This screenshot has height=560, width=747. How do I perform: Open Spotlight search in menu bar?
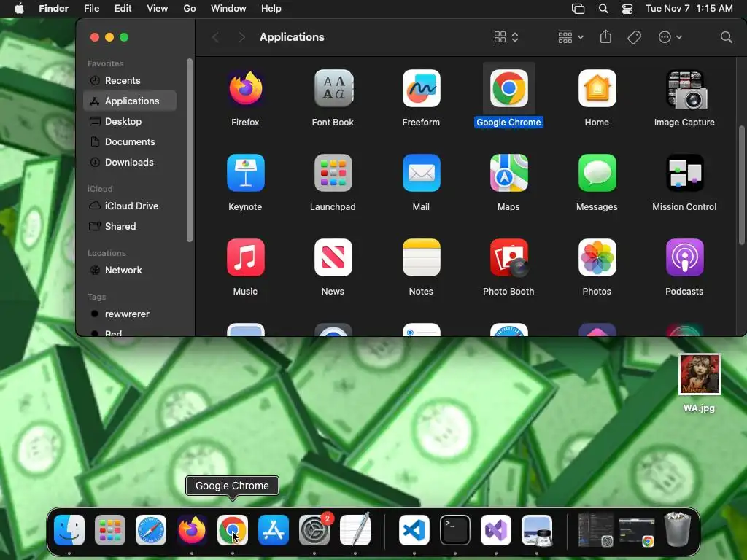point(603,9)
